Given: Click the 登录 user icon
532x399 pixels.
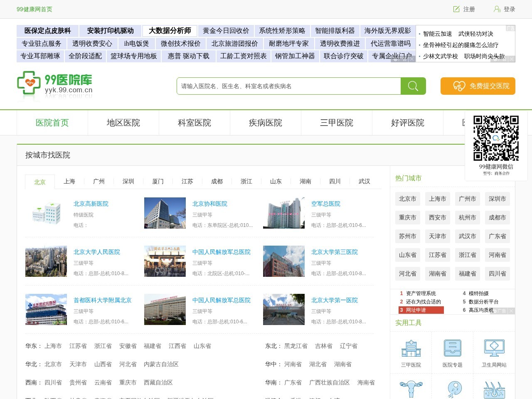Looking at the screenshot, I should pos(496,9).
